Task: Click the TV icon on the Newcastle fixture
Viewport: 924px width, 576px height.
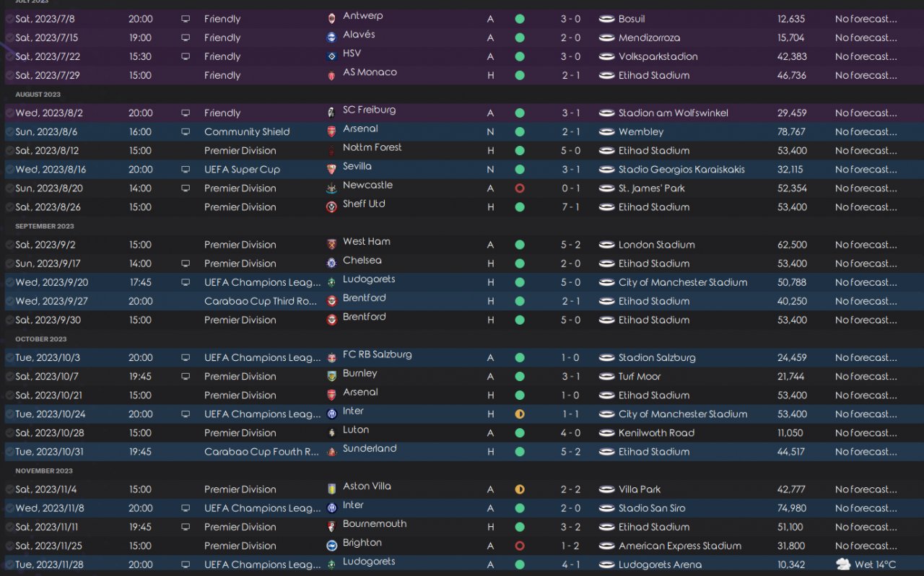Action: pos(186,188)
